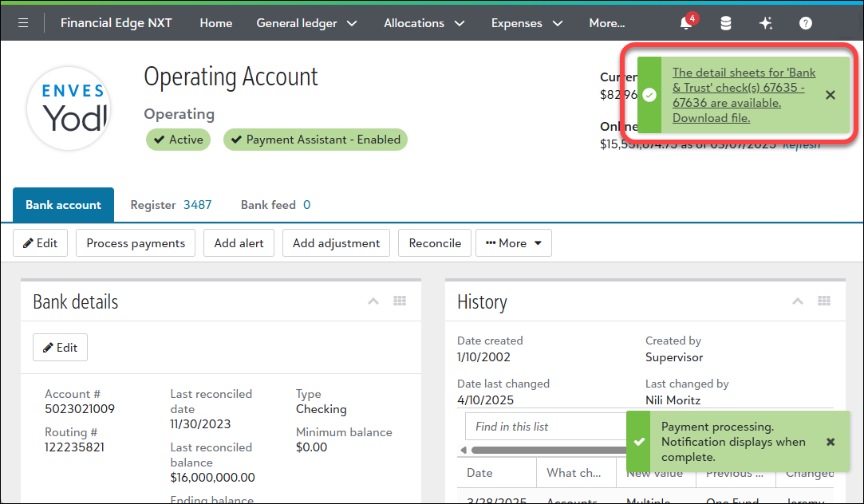Click the date last changed 4/10/2025
The image size is (864, 504).
[x=485, y=400]
